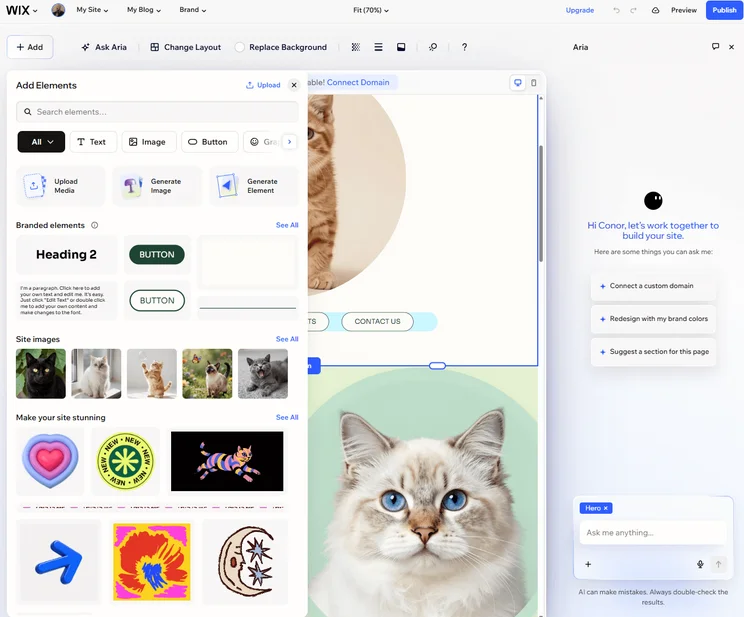Close the Add Elements panel
The image size is (744, 617).
point(294,85)
